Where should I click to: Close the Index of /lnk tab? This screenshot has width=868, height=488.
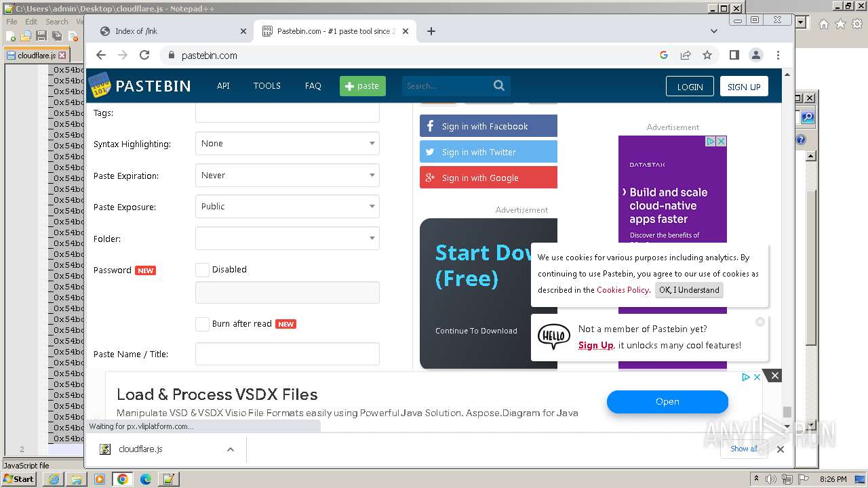tap(243, 31)
